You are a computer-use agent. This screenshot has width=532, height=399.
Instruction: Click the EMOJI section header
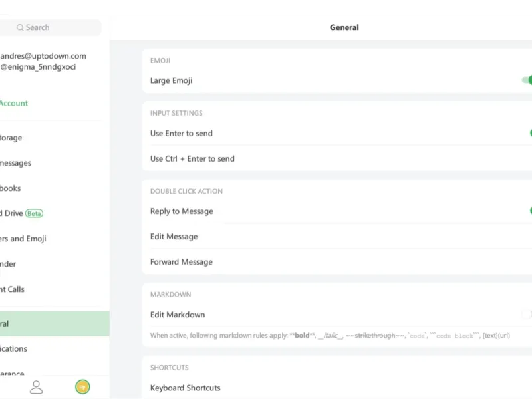click(160, 61)
